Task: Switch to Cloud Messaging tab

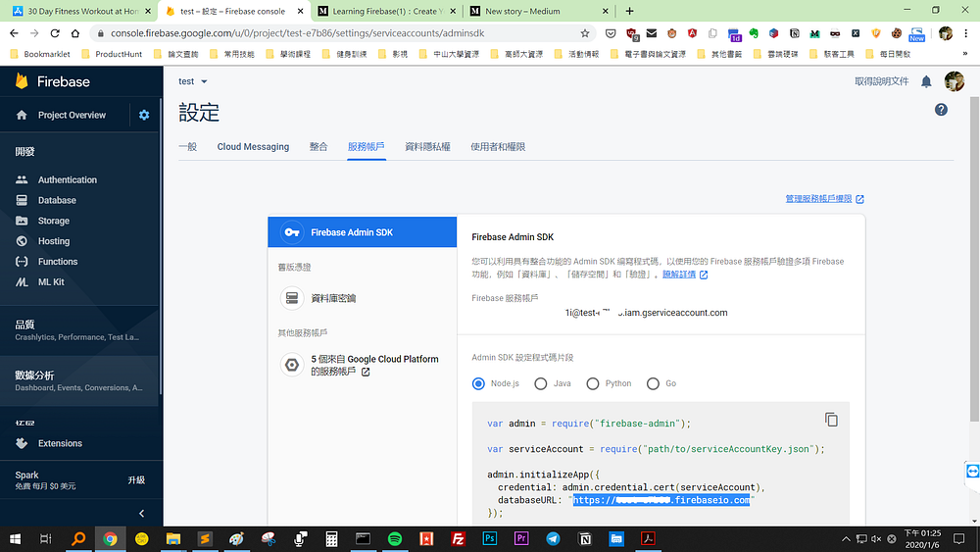Action: pos(253,147)
